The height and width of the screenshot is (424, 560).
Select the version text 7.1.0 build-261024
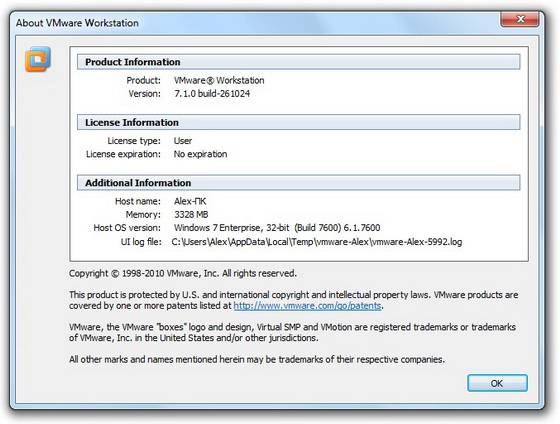pyautogui.click(x=212, y=94)
